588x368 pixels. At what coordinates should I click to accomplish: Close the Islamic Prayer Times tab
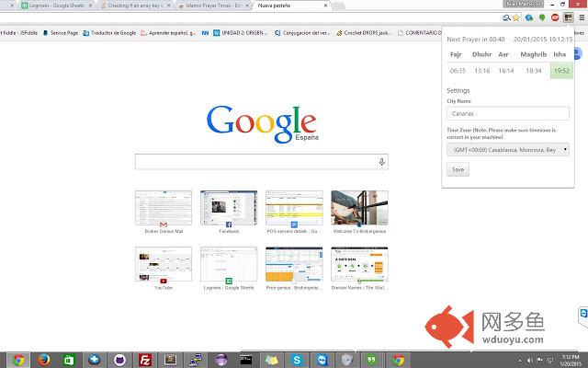(247, 6)
